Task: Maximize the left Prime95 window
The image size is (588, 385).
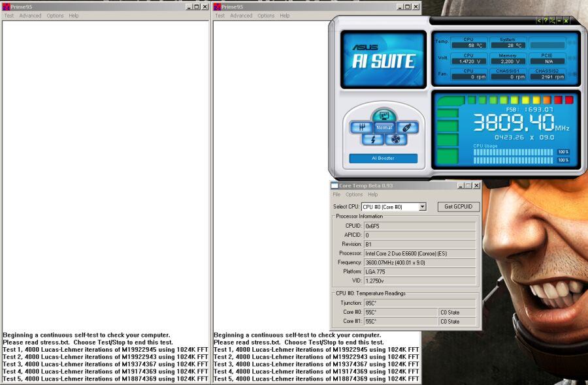Action: pyautogui.click(x=197, y=7)
